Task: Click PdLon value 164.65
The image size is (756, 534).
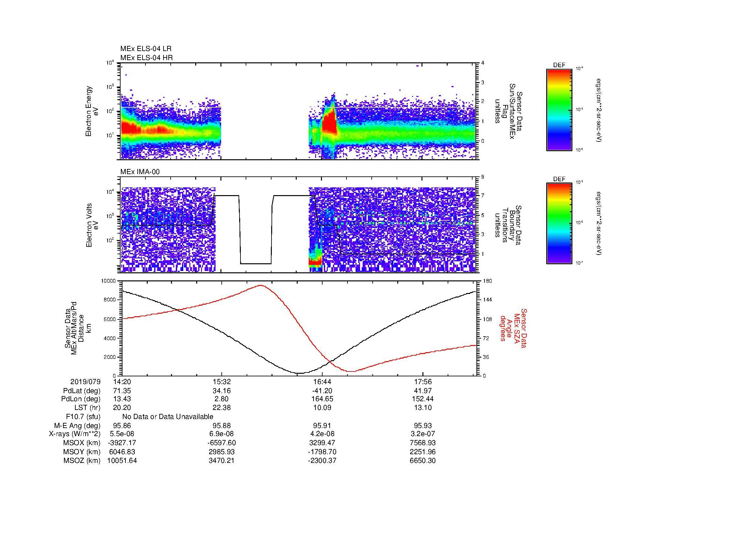Action: click(322, 399)
